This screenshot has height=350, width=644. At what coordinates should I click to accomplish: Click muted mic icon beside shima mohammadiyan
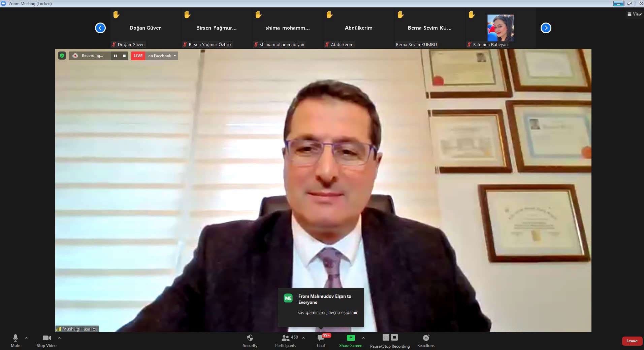(256, 44)
